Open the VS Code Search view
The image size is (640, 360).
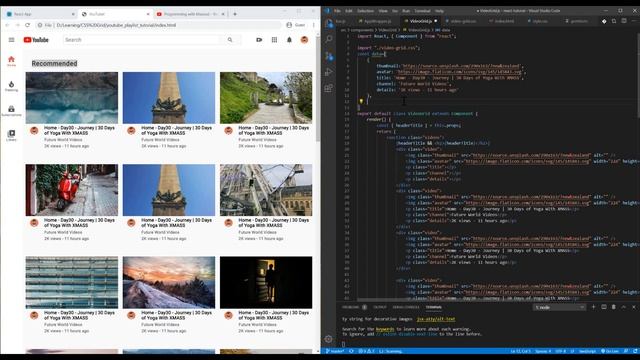(329, 39)
